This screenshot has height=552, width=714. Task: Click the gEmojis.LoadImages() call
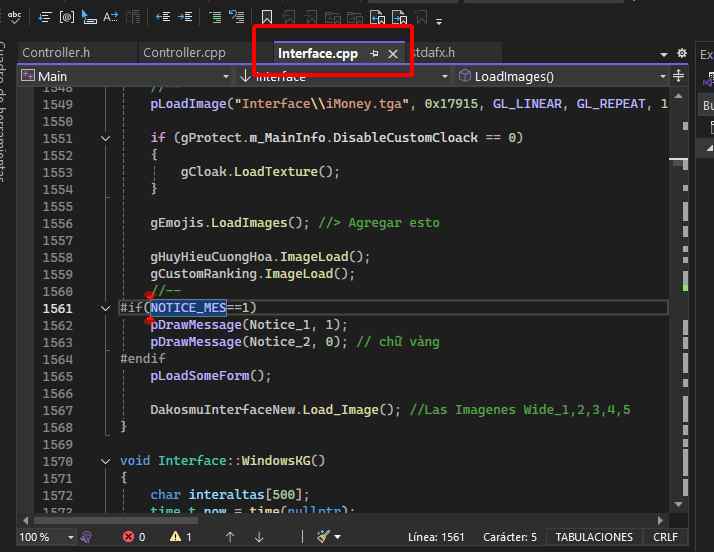[230, 223]
